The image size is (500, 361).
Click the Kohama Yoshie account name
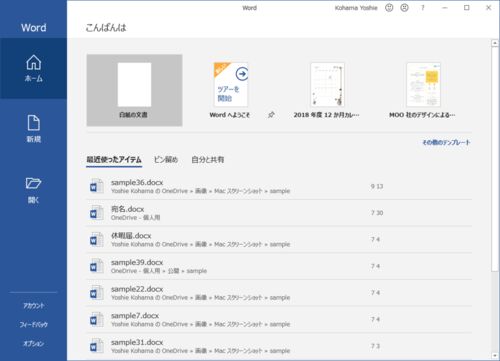click(356, 8)
